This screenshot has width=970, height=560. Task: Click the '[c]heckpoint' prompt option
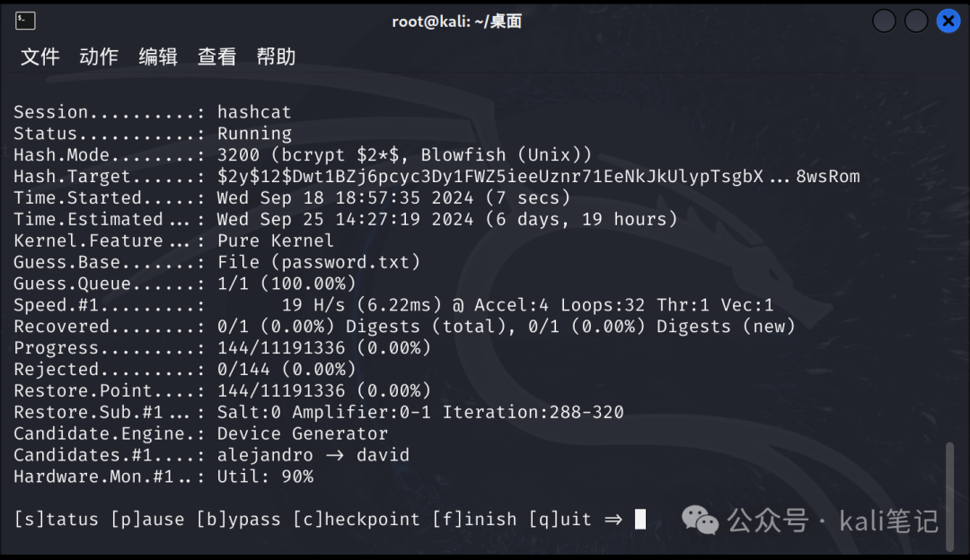coord(357,520)
